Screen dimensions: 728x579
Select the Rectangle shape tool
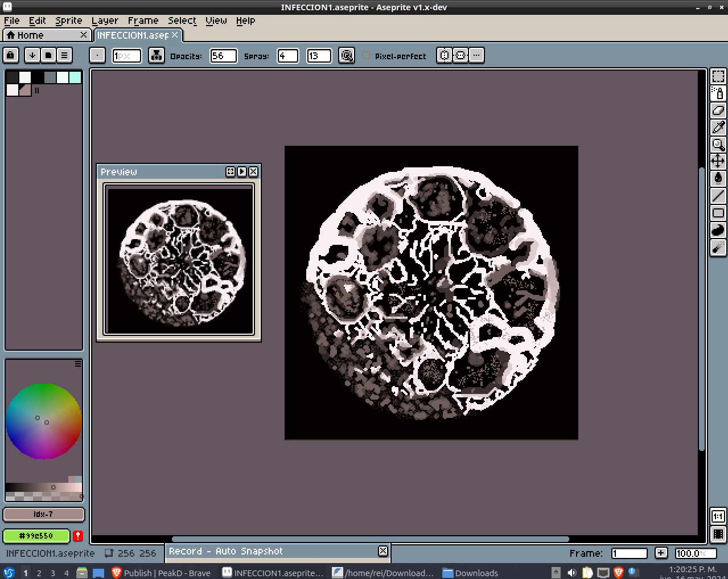pos(718,213)
